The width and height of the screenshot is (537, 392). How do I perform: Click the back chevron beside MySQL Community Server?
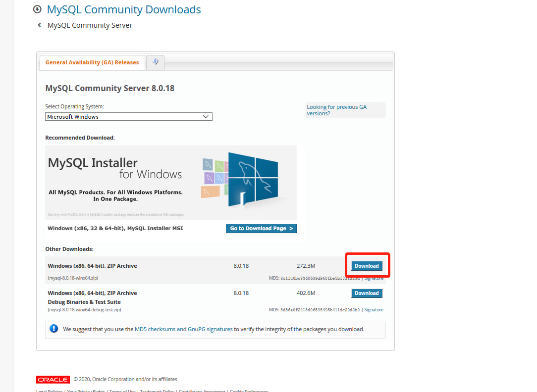pos(40,25)
